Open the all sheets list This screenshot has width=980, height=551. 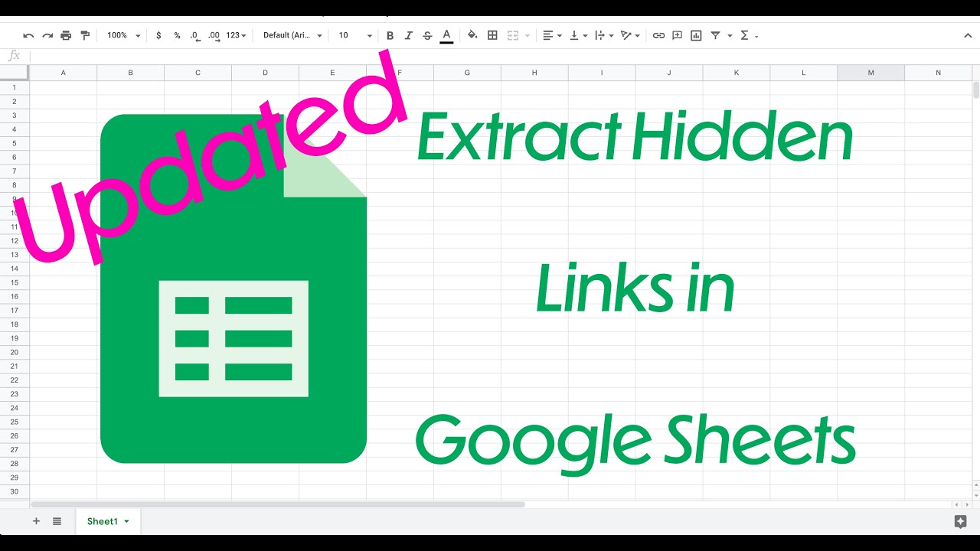click(x=57, y=521)
